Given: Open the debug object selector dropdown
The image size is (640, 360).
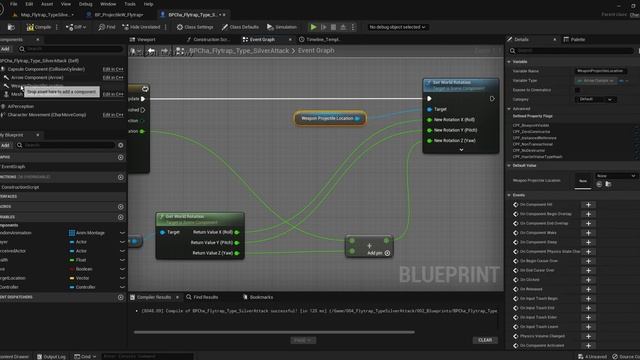Looking at the screenshot, I should click(397, 27).
